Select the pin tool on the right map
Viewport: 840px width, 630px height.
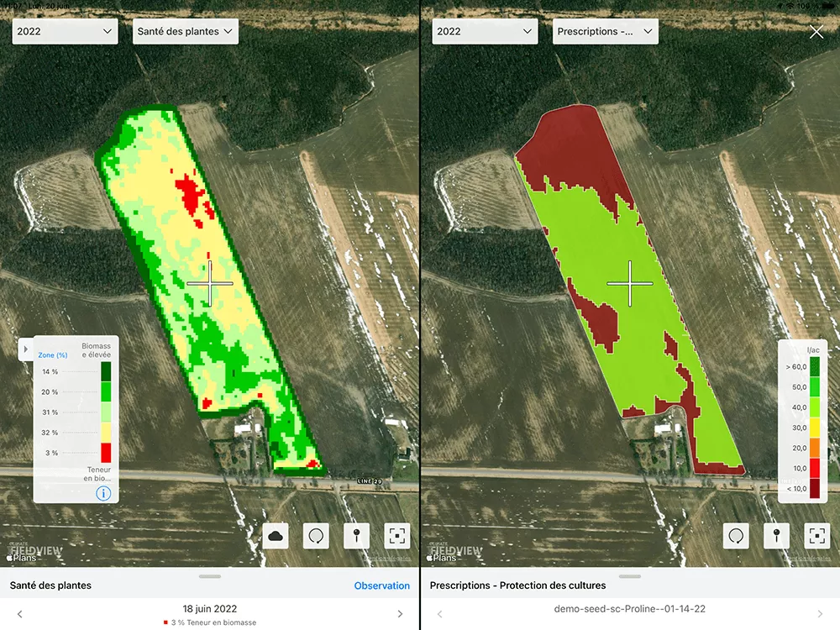(x=777, y=535)
